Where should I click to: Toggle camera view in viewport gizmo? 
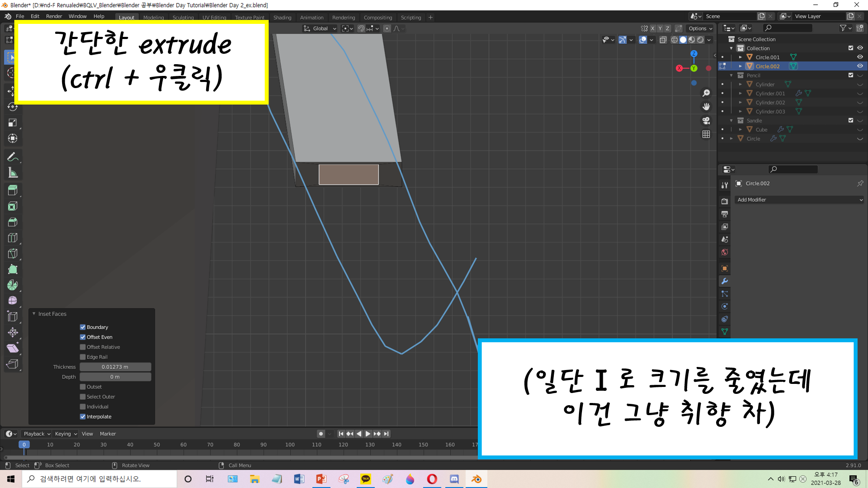[x=706, y=121]
